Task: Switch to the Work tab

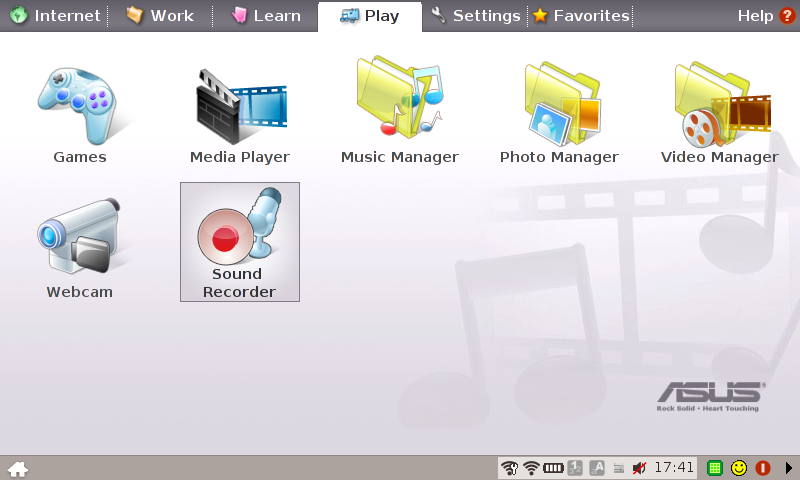Action: (160, 16)
